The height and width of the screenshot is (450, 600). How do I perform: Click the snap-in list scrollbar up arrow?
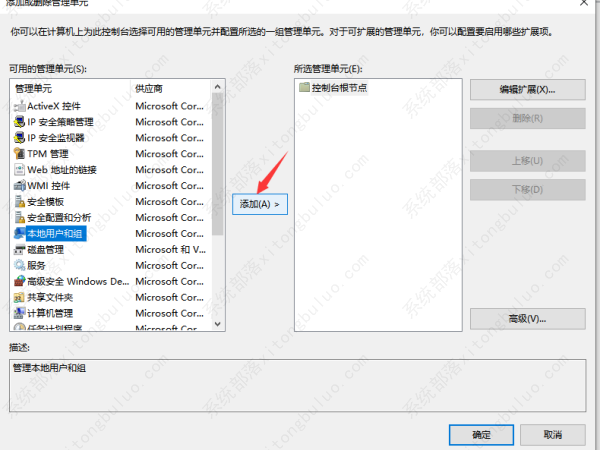[x=218, y=87]
